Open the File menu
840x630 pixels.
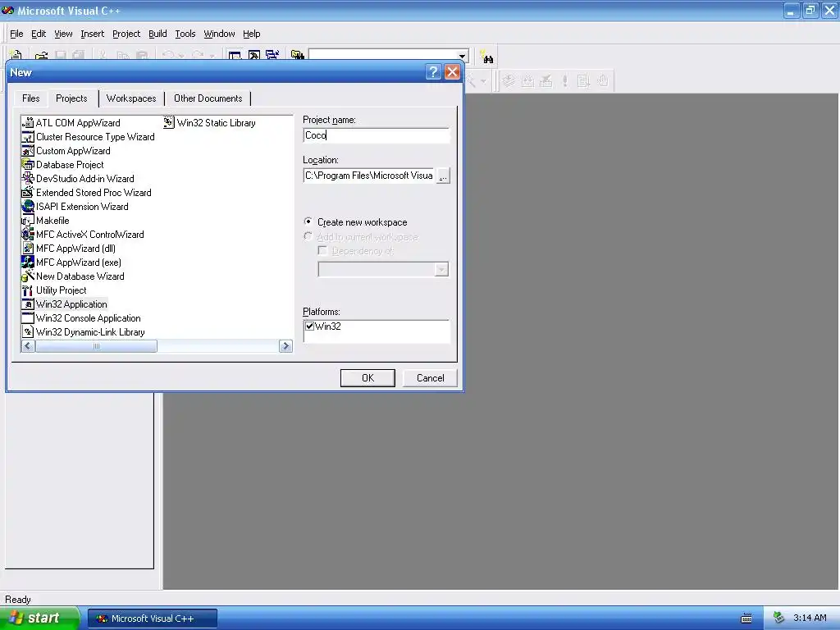[16, 34]
